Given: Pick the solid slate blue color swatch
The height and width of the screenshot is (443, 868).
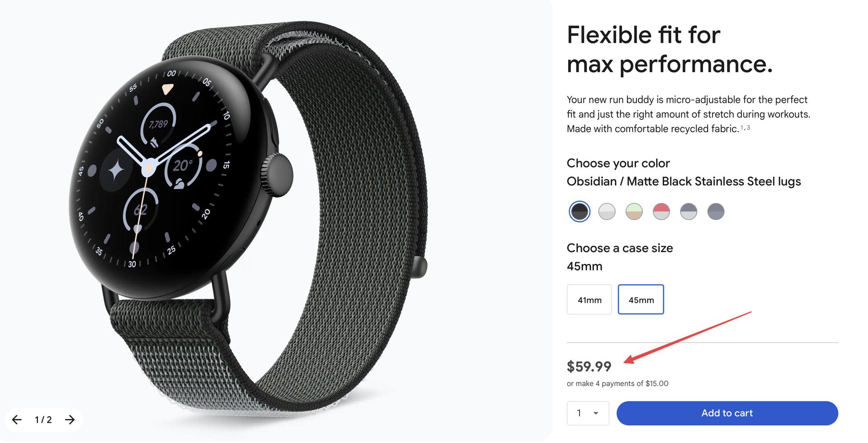Looking at the screenshot, I should click(716, 211).
